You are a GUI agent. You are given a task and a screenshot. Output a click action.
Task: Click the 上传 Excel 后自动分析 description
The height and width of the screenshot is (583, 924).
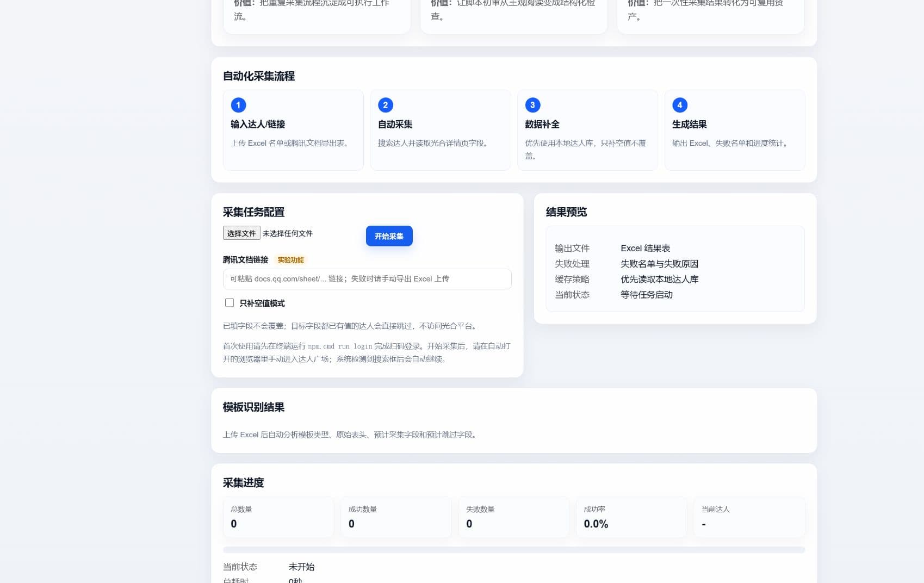click(x=351, y=435)
